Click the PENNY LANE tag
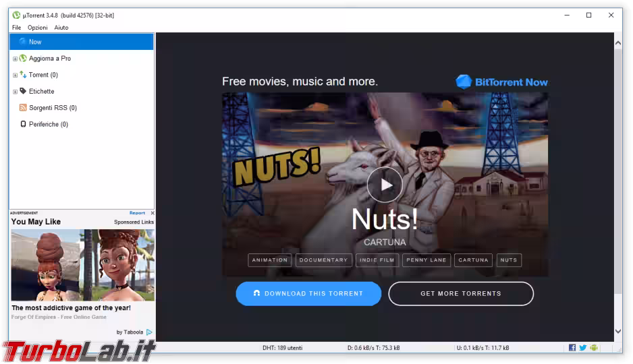The image size is (633, 364). point(426,260)
